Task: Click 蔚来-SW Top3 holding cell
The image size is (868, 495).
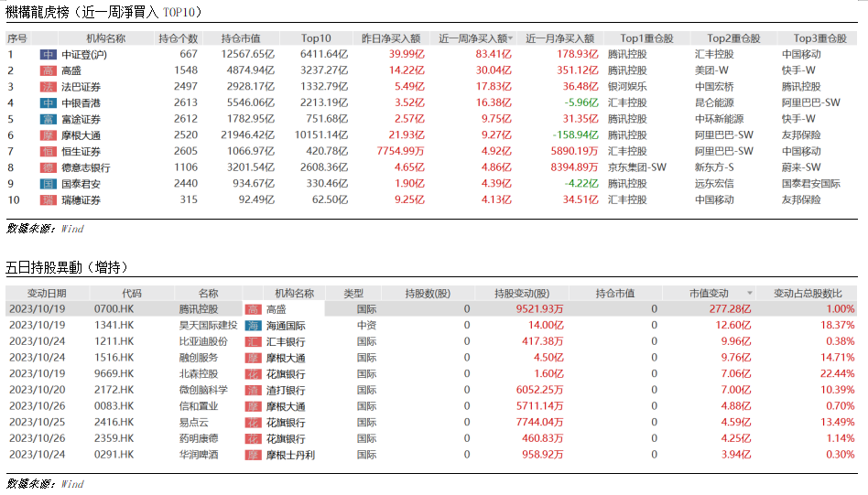Action: [801, 167]
